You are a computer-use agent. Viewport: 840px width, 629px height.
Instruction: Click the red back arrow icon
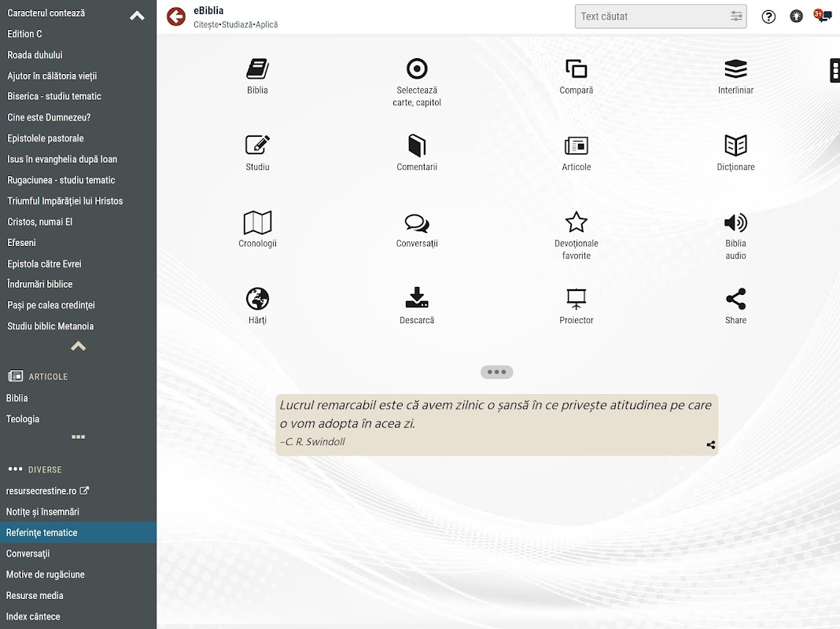176,17
